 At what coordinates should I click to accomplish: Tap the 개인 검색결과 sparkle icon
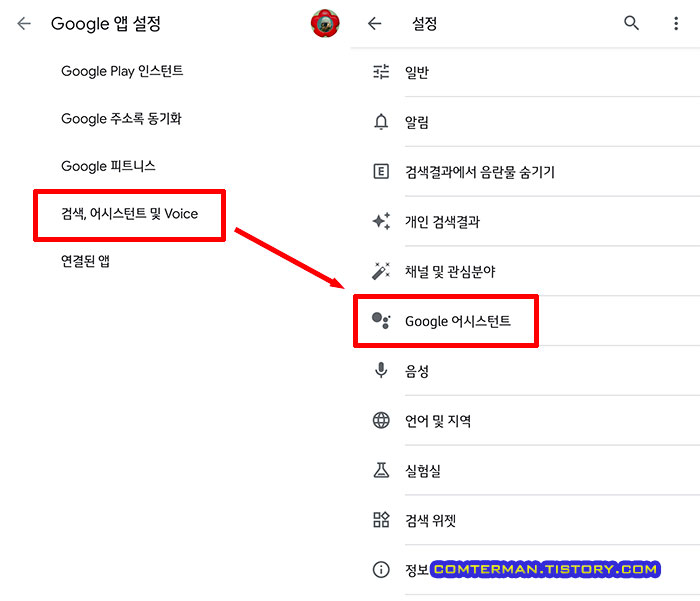point(381,221)
